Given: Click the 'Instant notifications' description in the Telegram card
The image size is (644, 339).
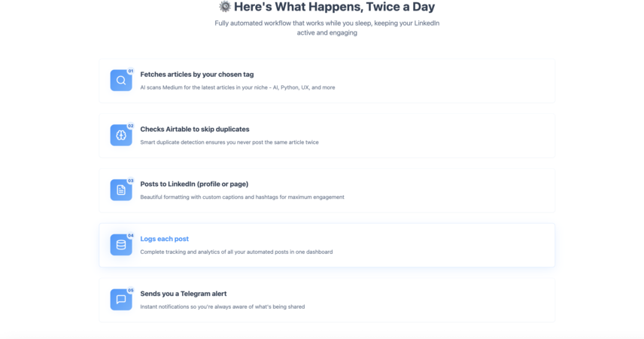Looking at the screenshot, I should tap(222, 307).
